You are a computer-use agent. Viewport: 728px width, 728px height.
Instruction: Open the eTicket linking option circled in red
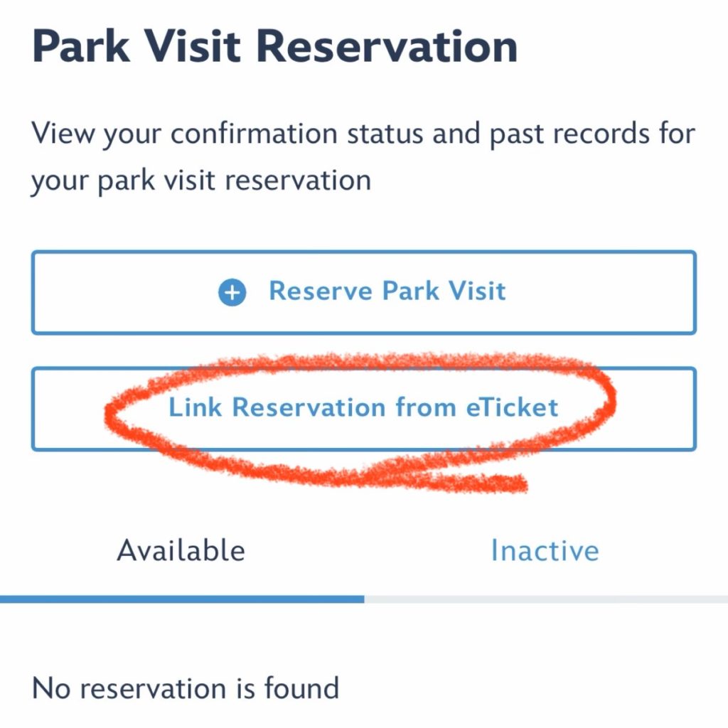[364, 407]
